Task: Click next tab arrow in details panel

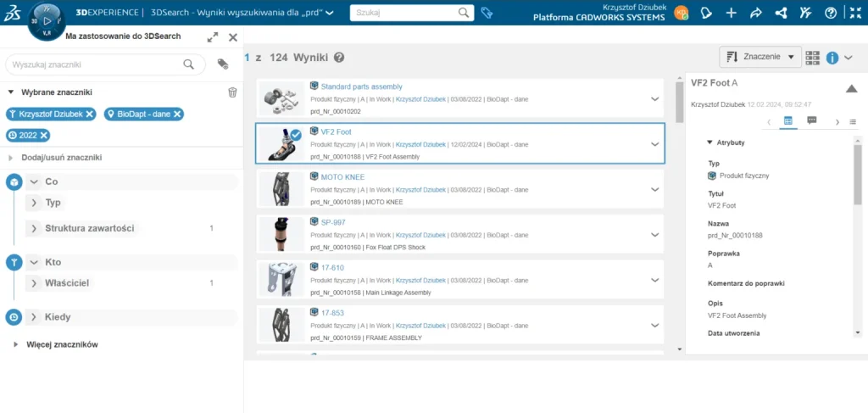Action: pyautogui.click(x=837, y=122)
